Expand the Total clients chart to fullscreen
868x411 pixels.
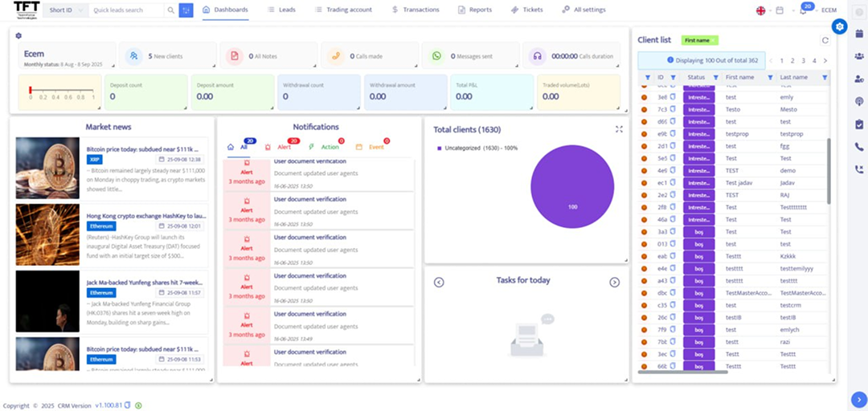point(619,128)
